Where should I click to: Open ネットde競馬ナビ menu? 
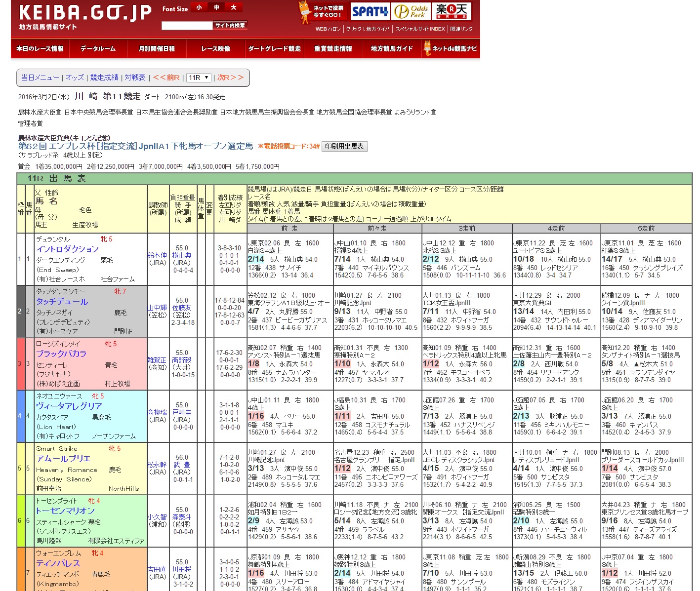pos(451,48)
